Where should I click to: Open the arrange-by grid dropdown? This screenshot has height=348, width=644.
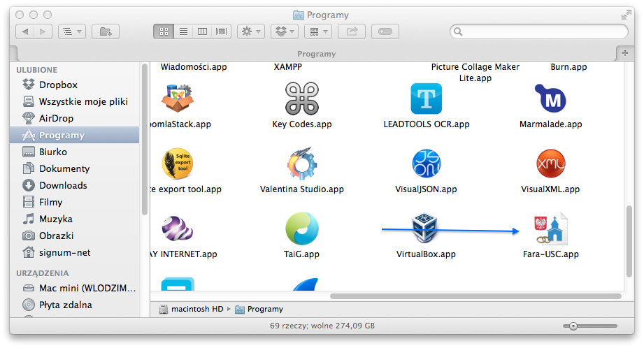click(318, 31)
